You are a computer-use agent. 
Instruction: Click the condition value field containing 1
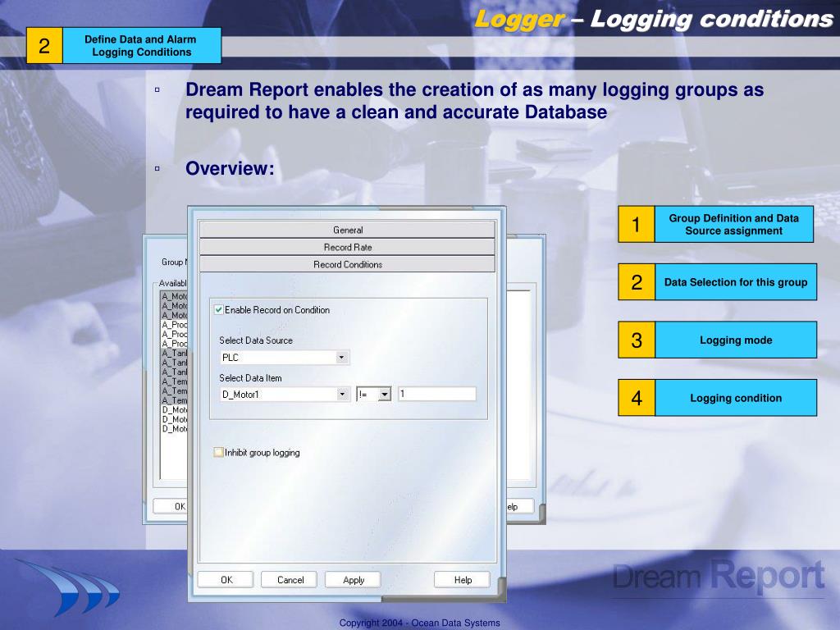[436, 395]
